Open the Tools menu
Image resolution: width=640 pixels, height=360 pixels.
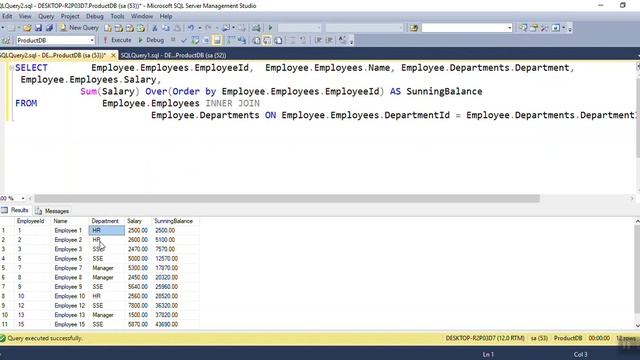(x=117, y=16)
